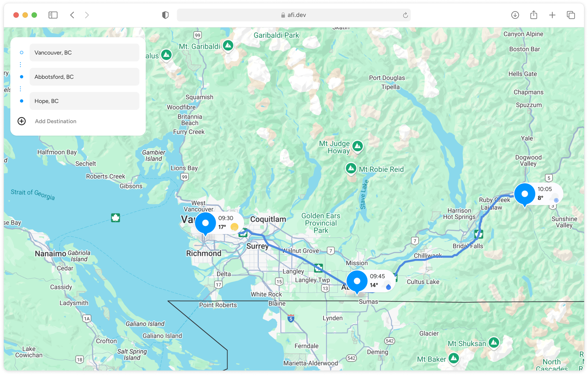Click the sun icon on Vancouver weather card
Image resolution: width=588 pixels, height=375 pixels.
point(235,227)
